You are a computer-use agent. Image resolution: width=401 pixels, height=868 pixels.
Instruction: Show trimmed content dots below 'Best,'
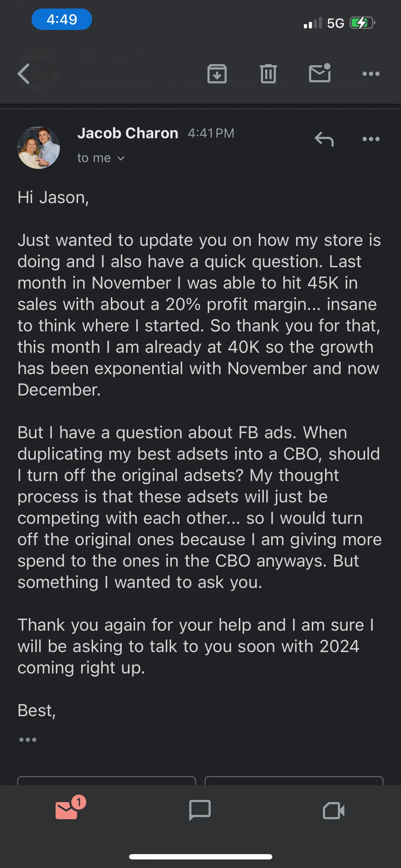click(28, 740)
